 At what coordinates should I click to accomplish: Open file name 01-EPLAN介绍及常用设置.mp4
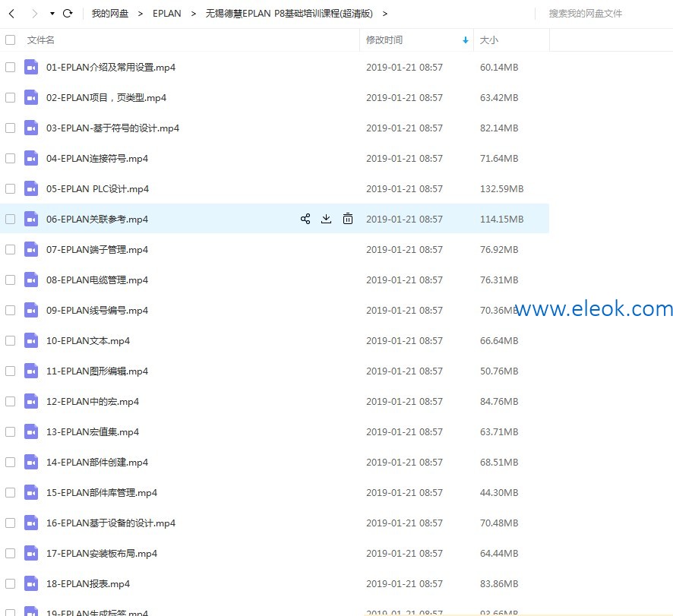click(111, 68)
